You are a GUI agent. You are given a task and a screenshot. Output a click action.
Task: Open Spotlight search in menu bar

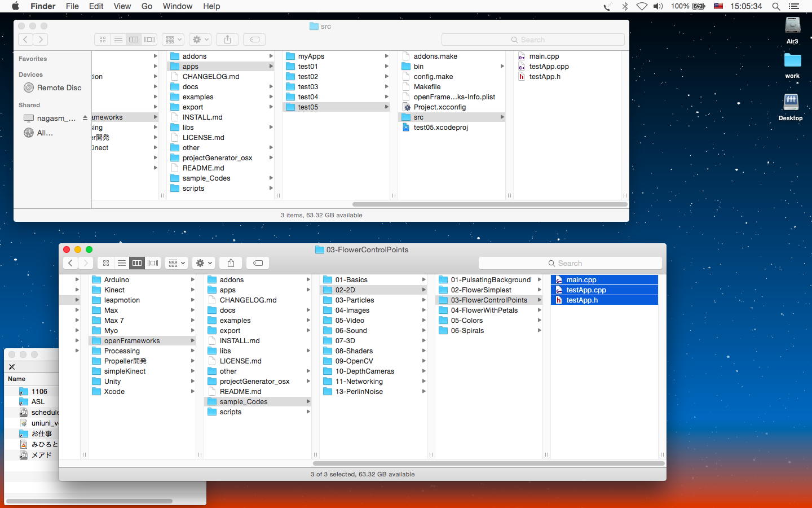(x=776, y=6)
